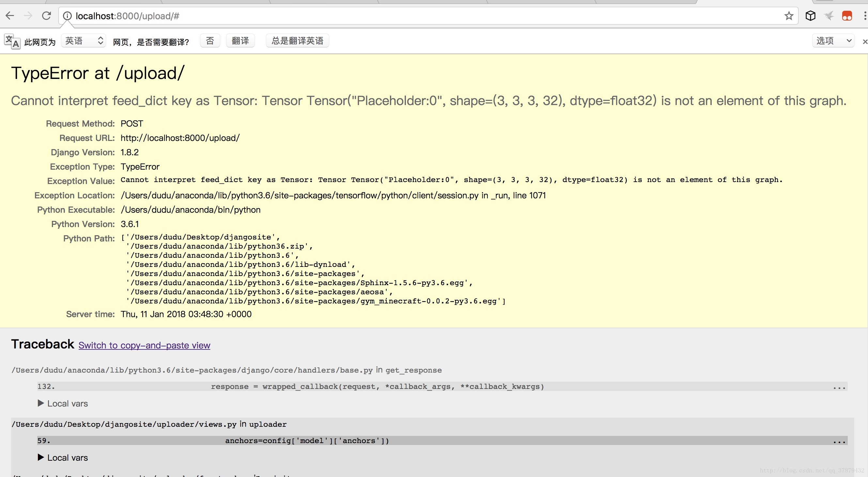Click the site-packages/aeosa Python path entry

pos(257,292)
